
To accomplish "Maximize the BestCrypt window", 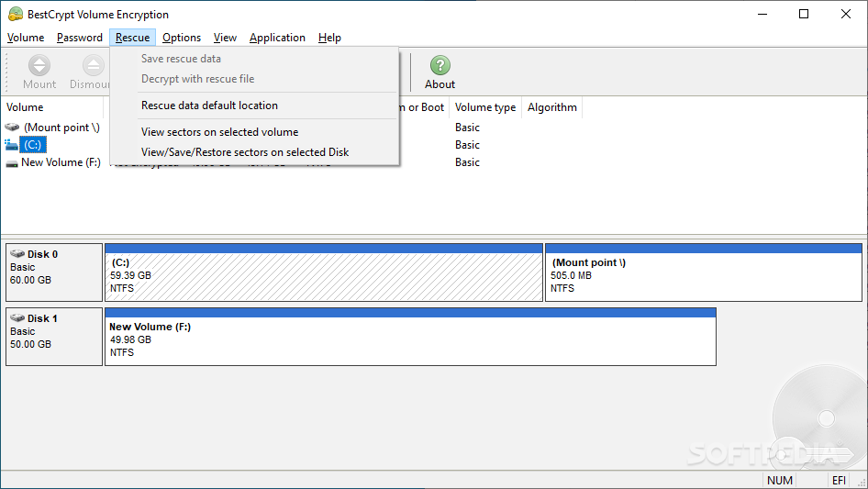I will [804, 14].
